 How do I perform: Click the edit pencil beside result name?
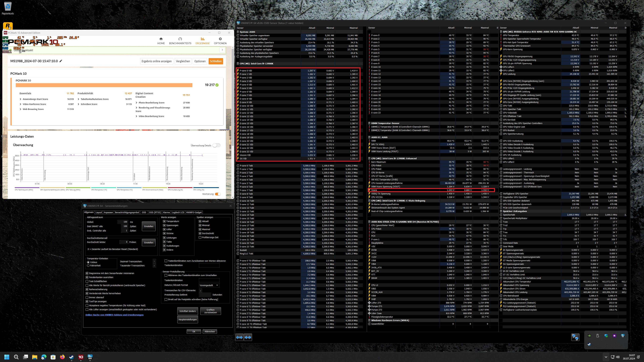pyautogui.click(x=61, y=61)
